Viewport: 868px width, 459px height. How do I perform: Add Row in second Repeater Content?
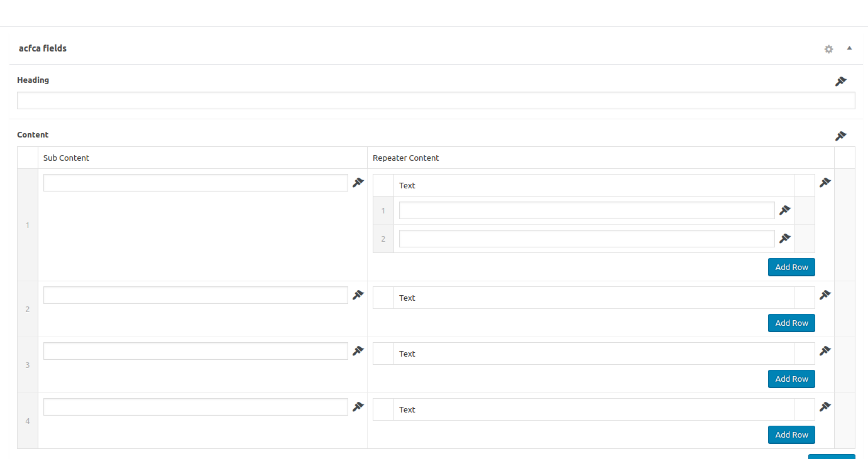tap(791, 323)
